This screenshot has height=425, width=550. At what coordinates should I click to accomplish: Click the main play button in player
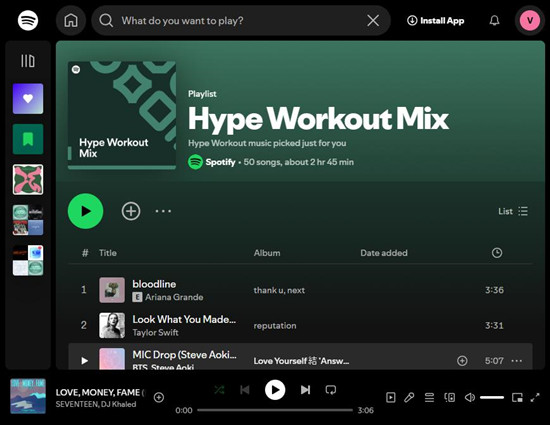pyautogui.click(x=275, y=390)
